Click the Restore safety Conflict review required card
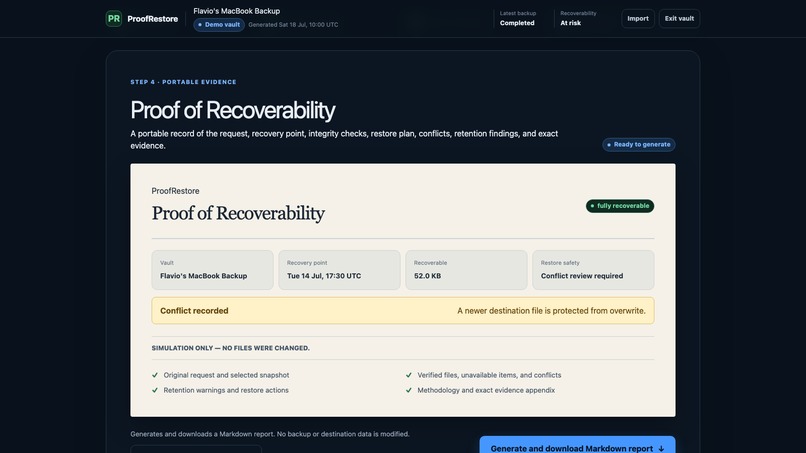 click(593, 270)
